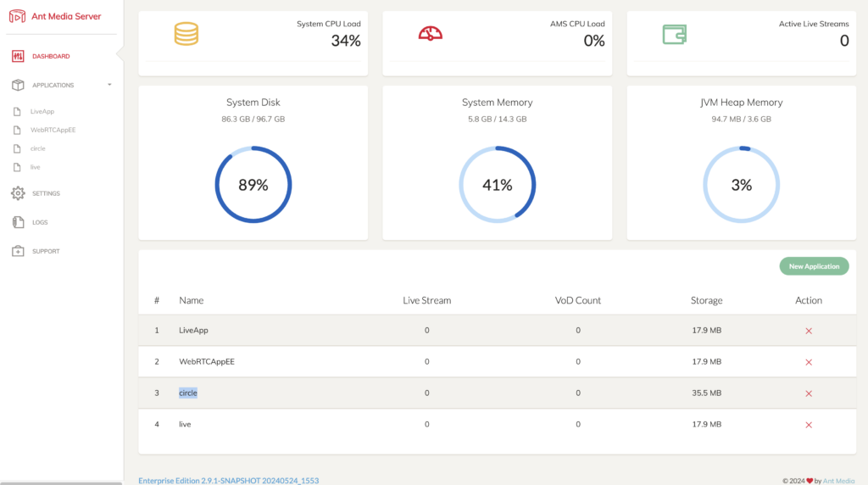
Task: Click the Logs document icon
Action: 18,222
